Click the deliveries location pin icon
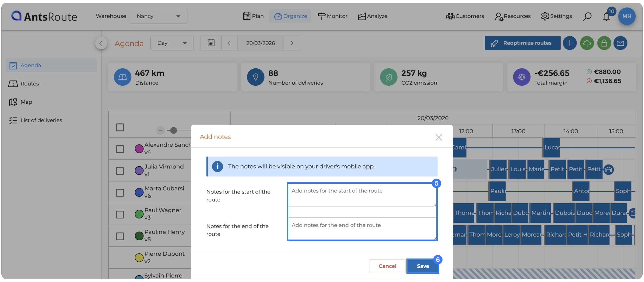This screenshot has height=282, width=644. (x=255, y=77)
